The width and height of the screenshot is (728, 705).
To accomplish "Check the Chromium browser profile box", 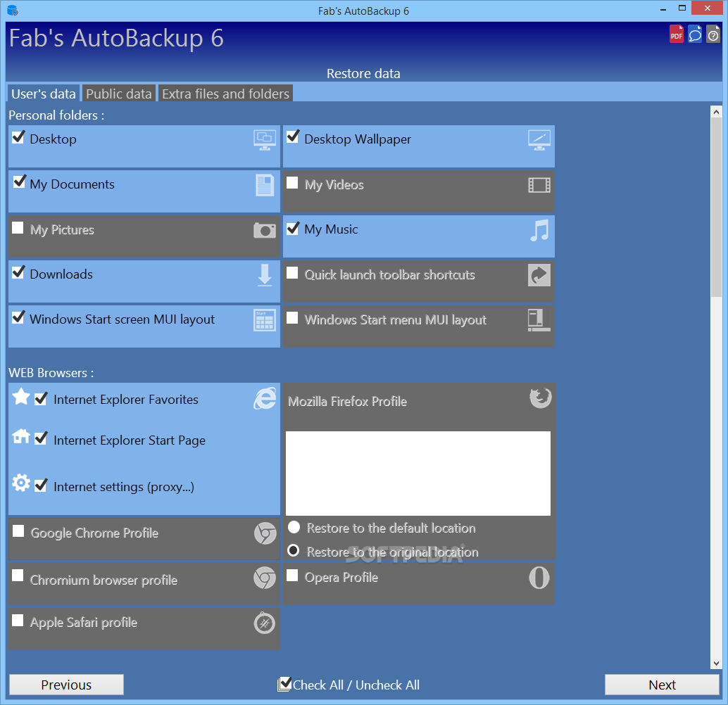I will [x=18, y=576].
